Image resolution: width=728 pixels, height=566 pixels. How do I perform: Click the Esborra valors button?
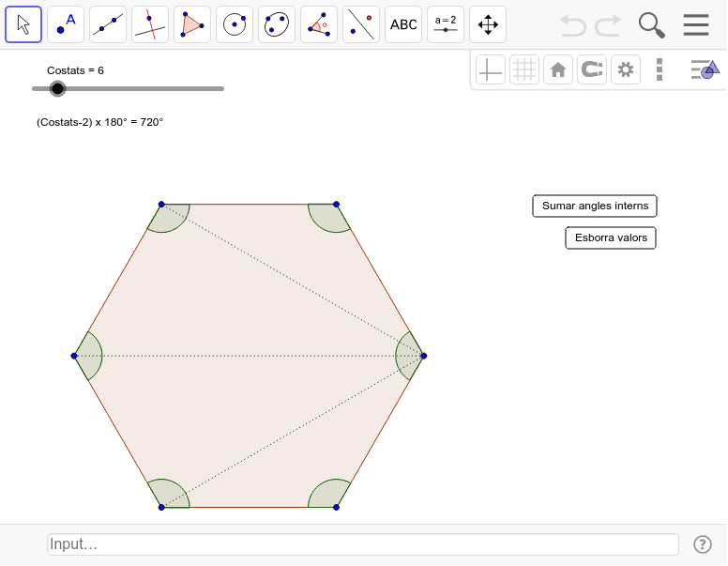pyautogui.click(x=611, y=237)
